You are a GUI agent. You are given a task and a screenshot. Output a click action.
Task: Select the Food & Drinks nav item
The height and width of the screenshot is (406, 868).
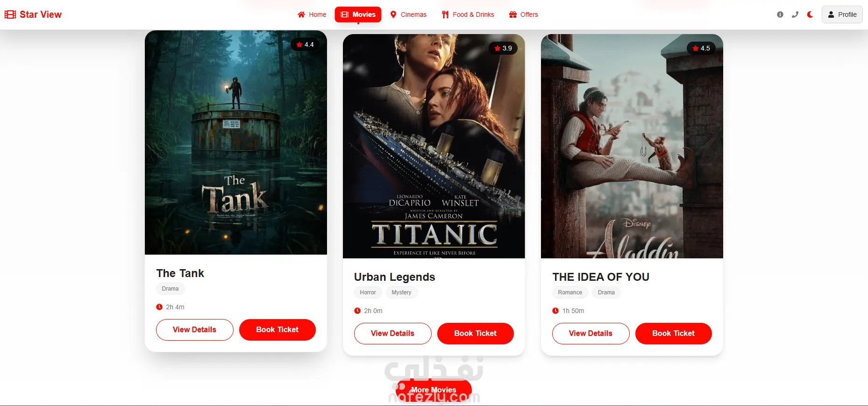[x=468, y=14]
